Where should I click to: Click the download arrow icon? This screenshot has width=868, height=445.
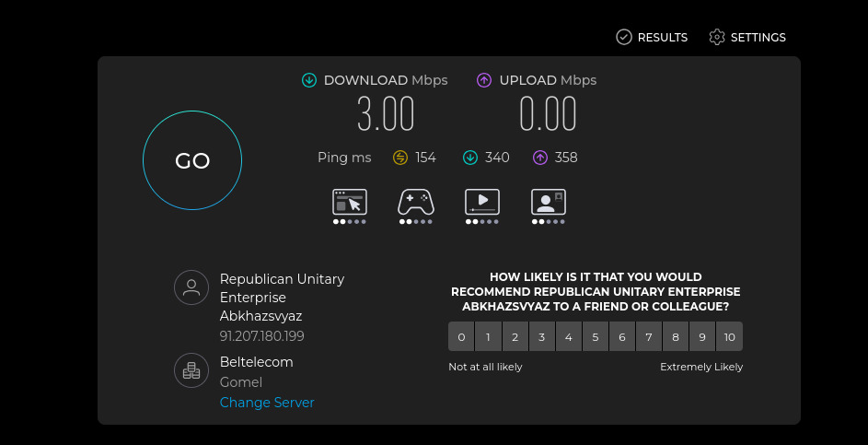pyautogui.click(x=309, y=80)
